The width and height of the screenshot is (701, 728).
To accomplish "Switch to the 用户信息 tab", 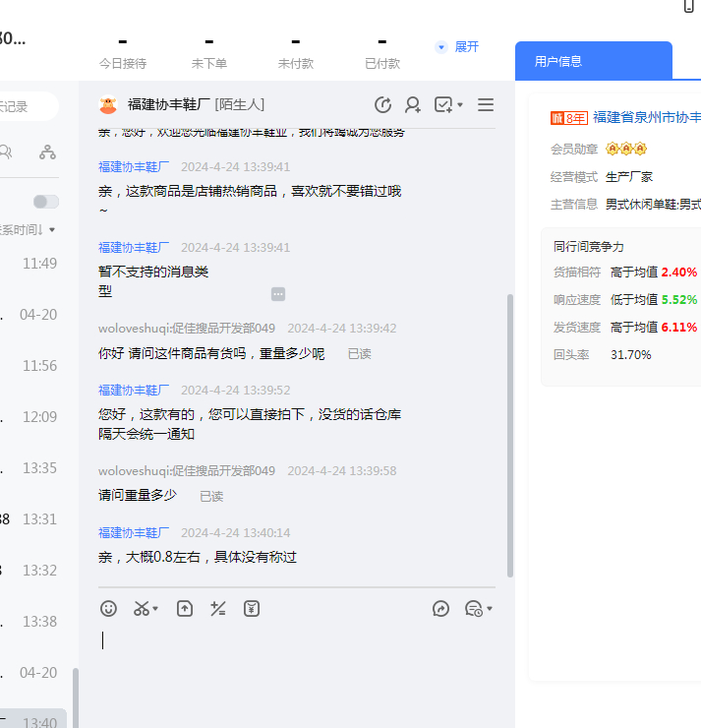I will point(558,61).
